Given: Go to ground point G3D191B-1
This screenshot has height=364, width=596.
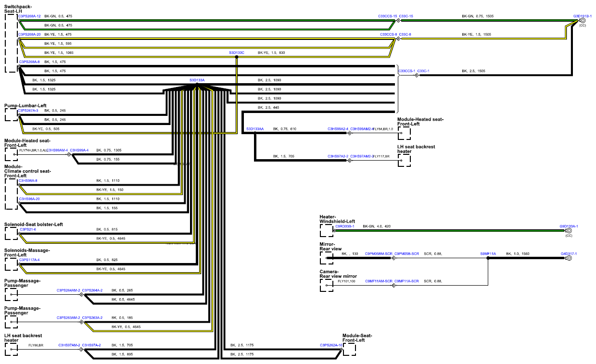Looking at the screenshot, I should (583, 16).
